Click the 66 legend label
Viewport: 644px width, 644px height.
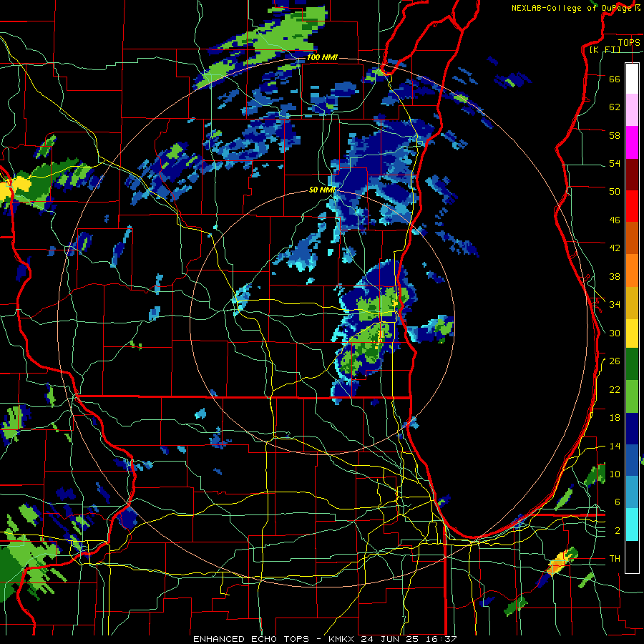click(x=615, y=79)
